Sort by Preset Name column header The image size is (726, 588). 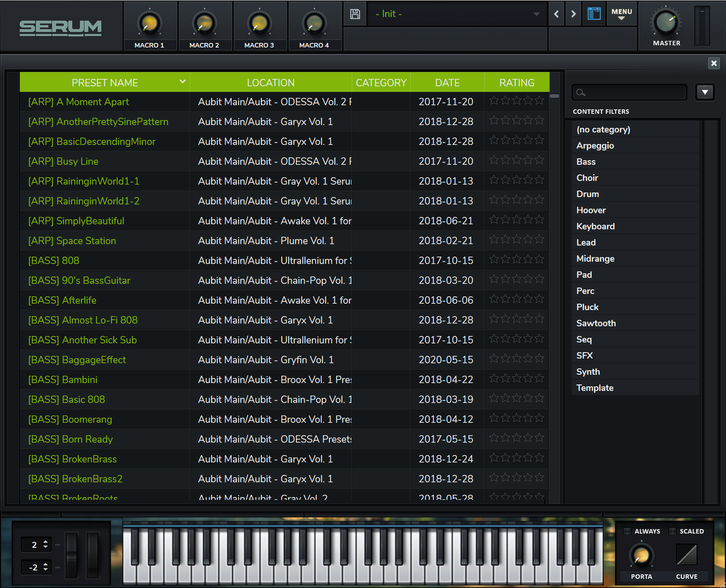tap(105, 82)
